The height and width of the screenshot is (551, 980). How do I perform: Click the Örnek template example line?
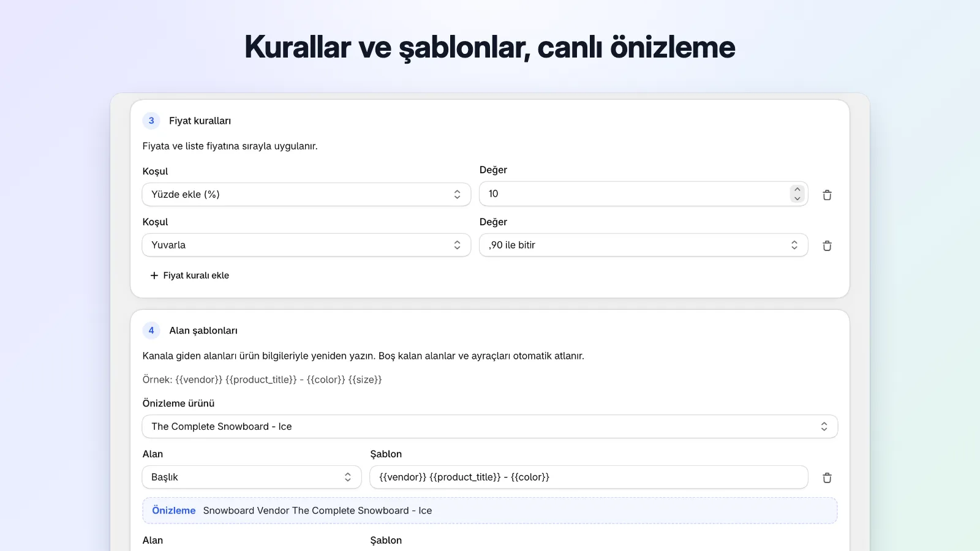click(262, 380)
